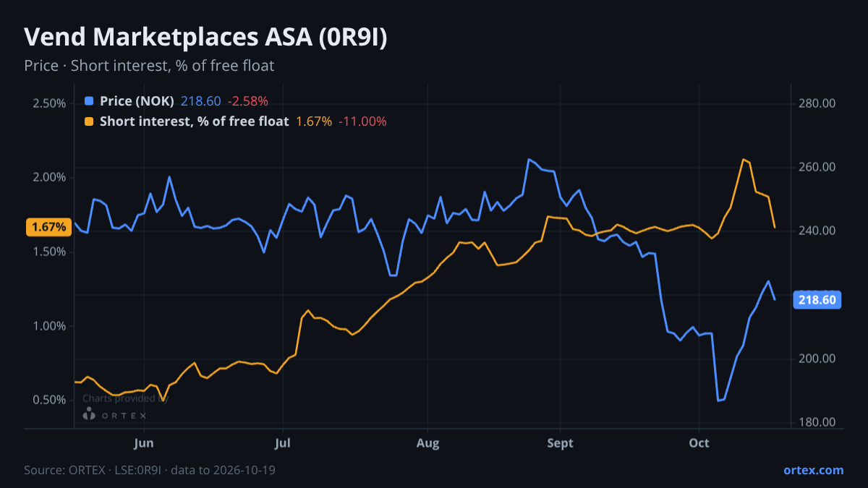The height and width of the screenshot is (488, 868).
Task: Click the chart title Vend Marketplaces ASA
Action: (x=205, y=38)
